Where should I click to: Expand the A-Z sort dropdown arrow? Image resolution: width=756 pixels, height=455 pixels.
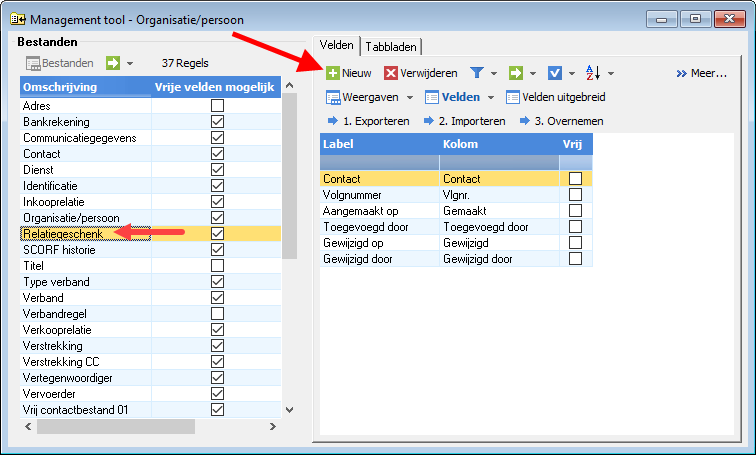[611, 73]
